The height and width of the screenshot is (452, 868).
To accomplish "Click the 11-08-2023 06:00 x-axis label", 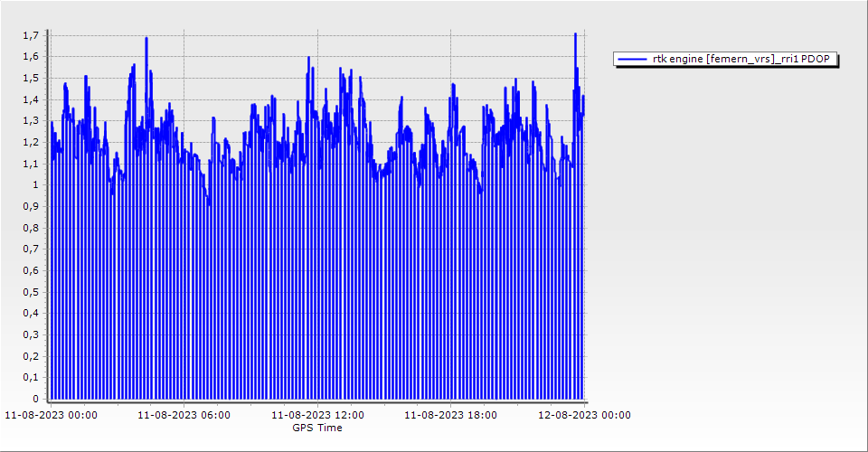I will coord(184,416).
